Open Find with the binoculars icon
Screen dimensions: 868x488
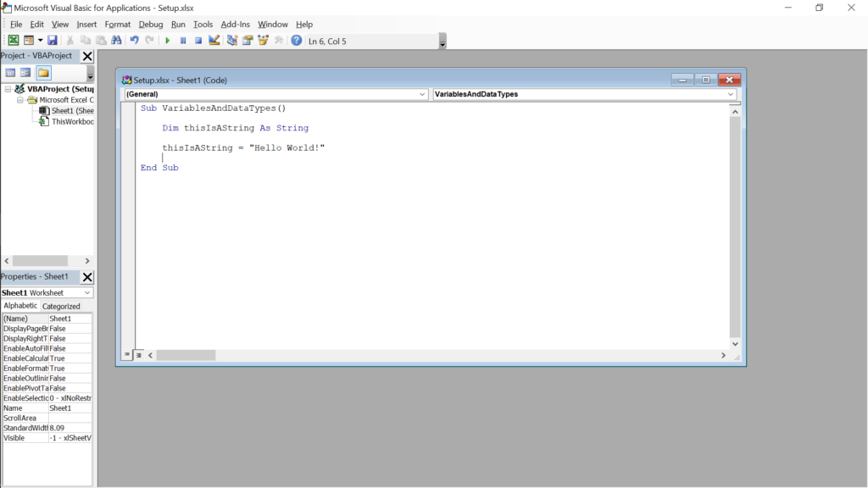116,41
